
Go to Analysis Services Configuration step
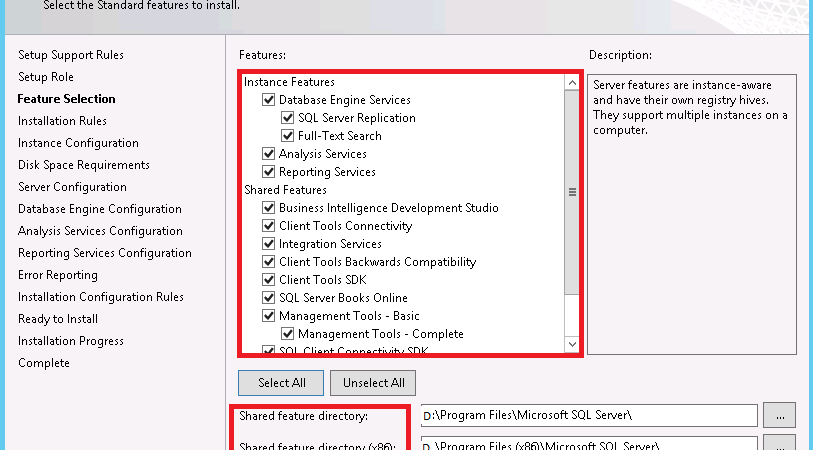(100, 231)
